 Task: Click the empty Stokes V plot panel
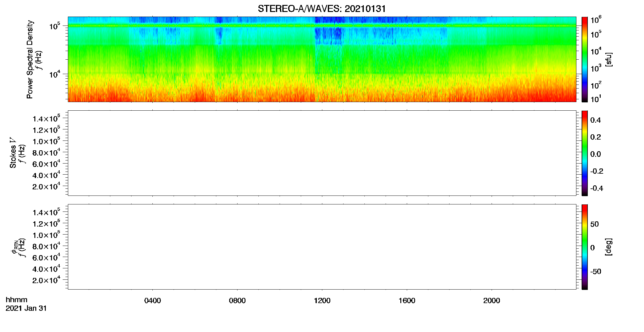coord(322,153)
